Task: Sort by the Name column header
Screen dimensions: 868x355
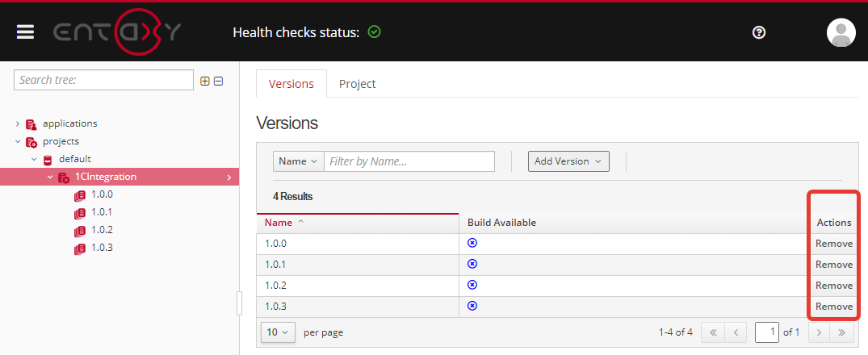Action: (x=358, y=223)
